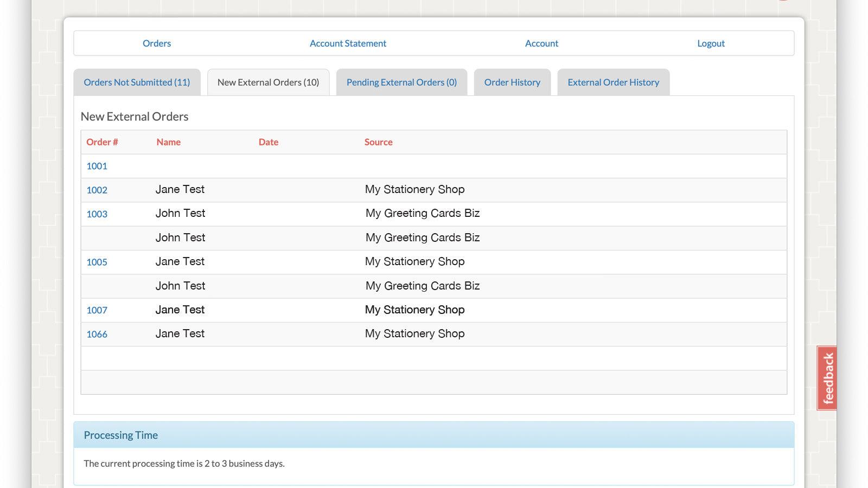Switch to the Orders Not Submitted tab
Viewport: 868px width, 488px height.
click(136, 82)
